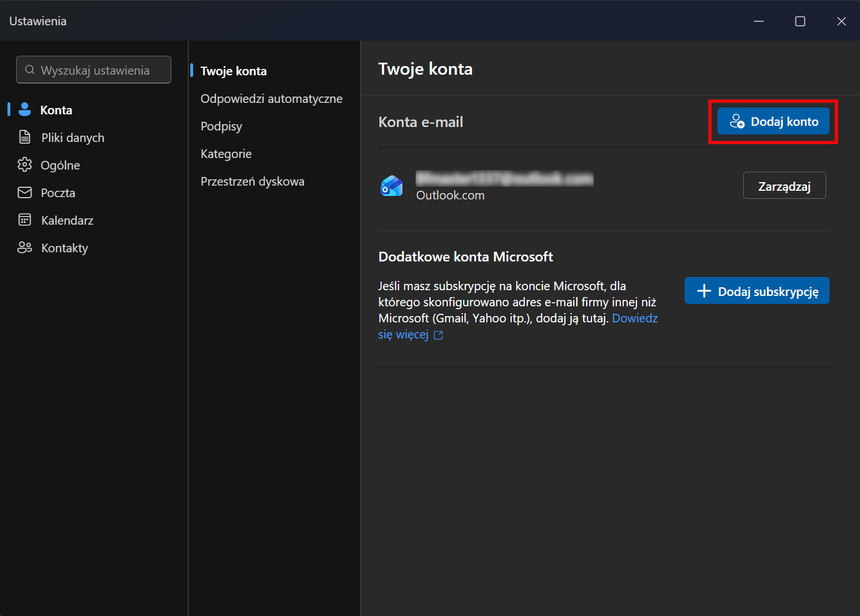Click the Kalendarz calendar icon

25,220
